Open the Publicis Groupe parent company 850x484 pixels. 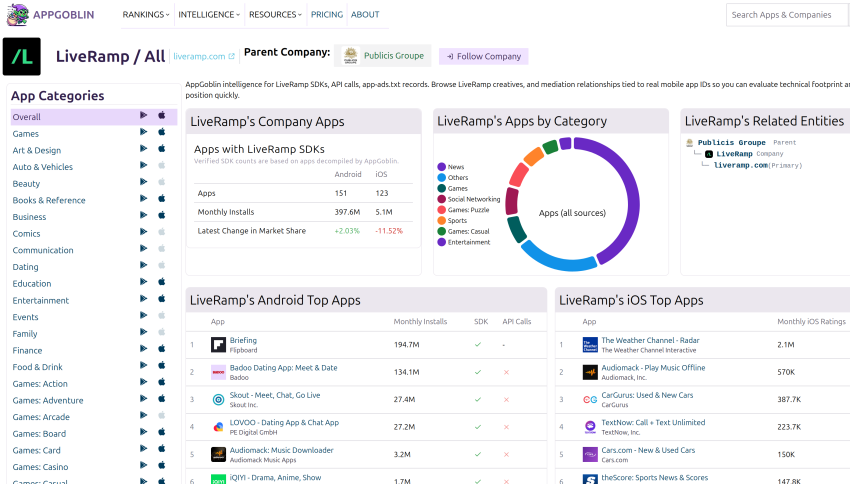tap(383, 56)
